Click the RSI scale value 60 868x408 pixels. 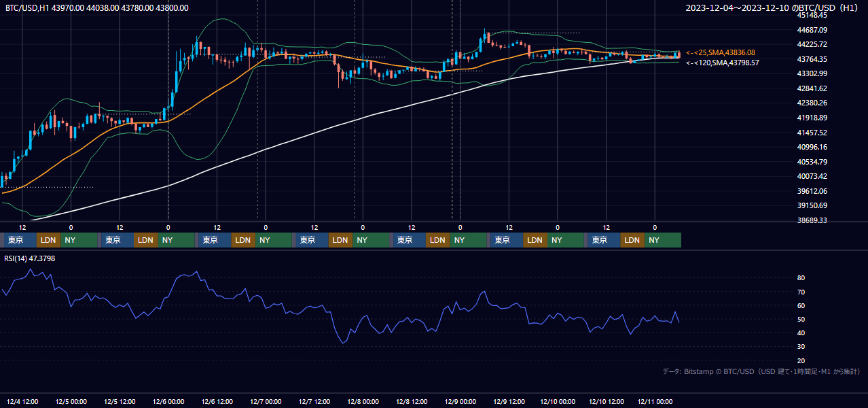coord(801,305)
